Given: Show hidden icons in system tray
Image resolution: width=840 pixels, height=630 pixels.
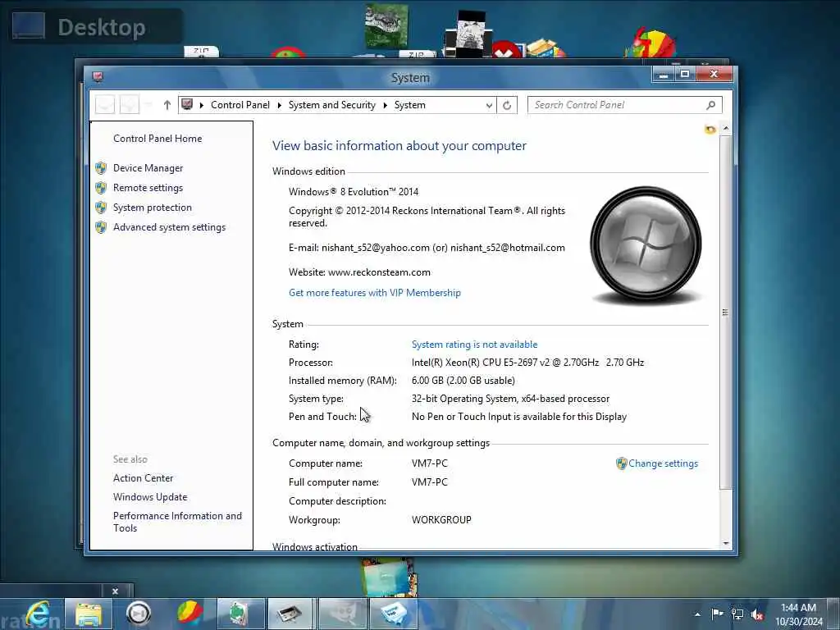Looking at the screenshot, I should point(697,614).
